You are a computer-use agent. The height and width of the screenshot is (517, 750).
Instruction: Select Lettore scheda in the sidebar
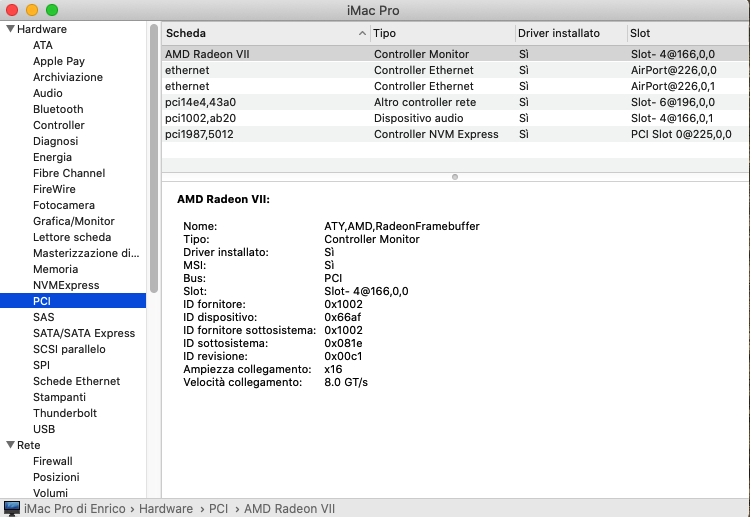pyautogui.click(x=72, y=237)
